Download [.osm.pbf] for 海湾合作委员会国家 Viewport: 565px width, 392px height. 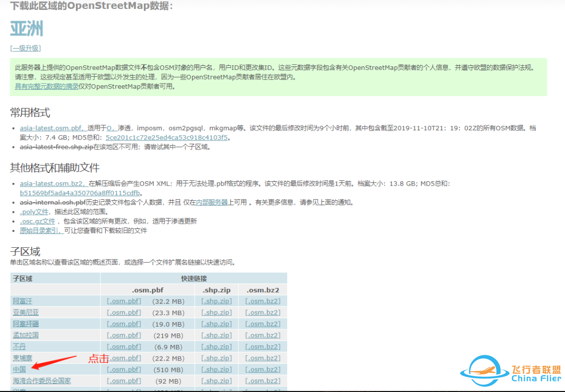coord(124,381)
